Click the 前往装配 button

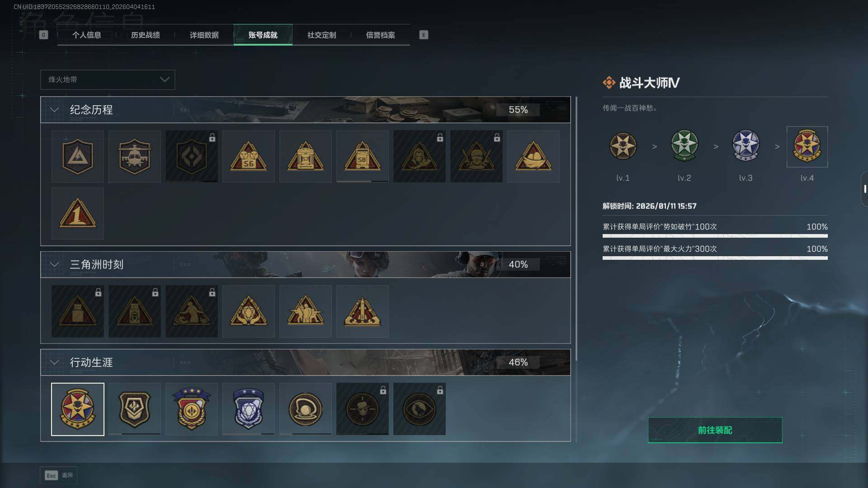715,430
